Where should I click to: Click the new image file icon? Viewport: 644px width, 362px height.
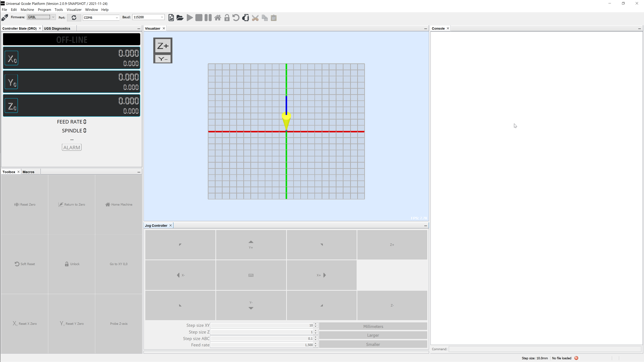(171, 18)
